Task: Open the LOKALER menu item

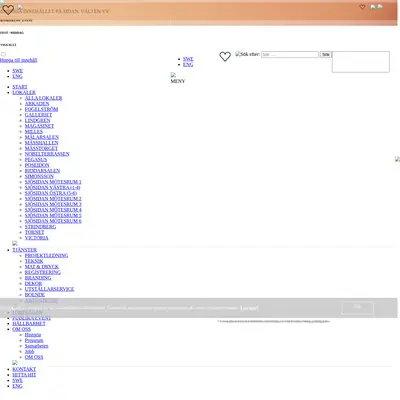Action: tap(24, 92)
